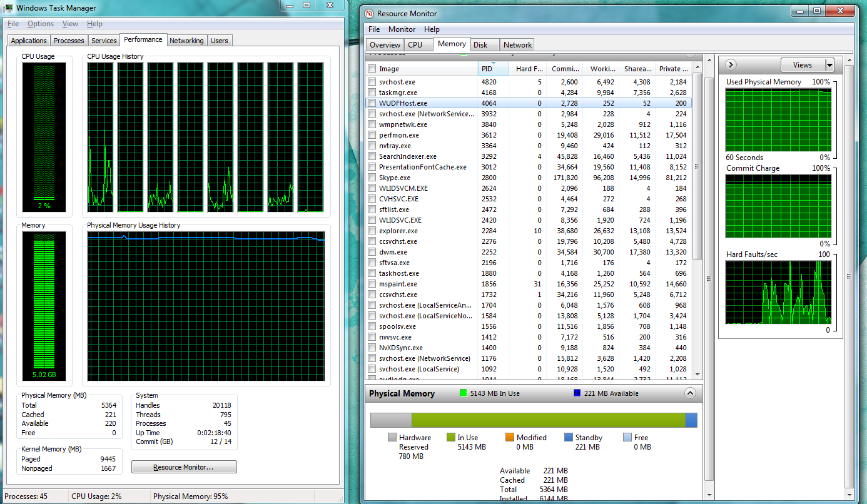The width and height of the screenshot is (867, 504).
Task: Check the perfmon.exe checkbox
Action: 372,135
